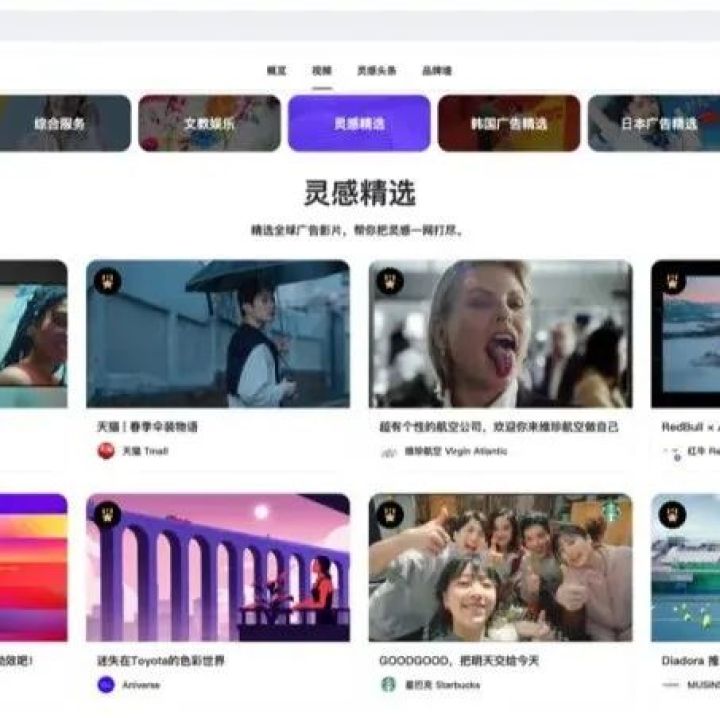Open the Starbucks group selfie thumbnail
Viewport: 720px width, 718px height.
501,567
